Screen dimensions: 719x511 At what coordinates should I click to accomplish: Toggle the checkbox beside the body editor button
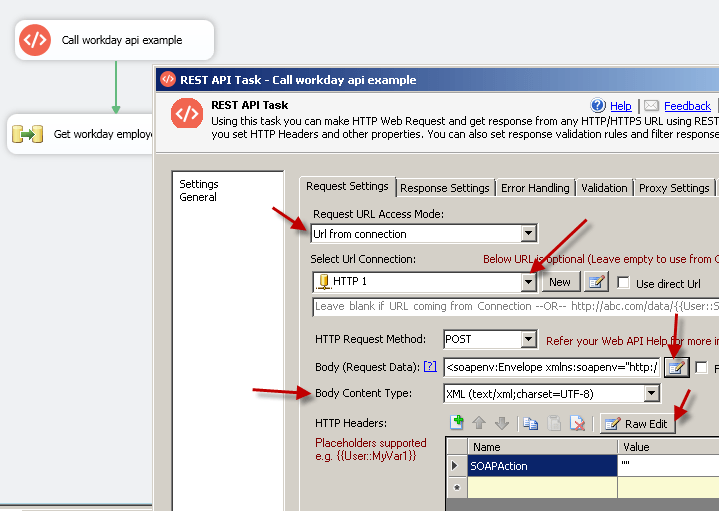pos(701,367)
